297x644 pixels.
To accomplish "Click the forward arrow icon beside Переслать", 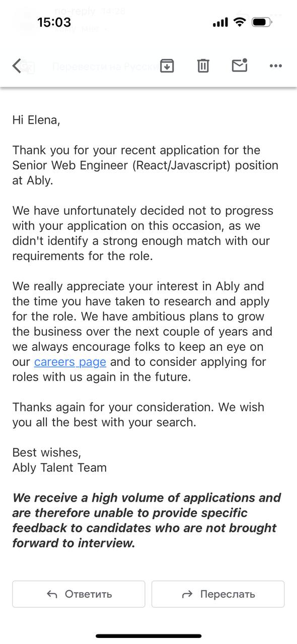I will (187, 594).
